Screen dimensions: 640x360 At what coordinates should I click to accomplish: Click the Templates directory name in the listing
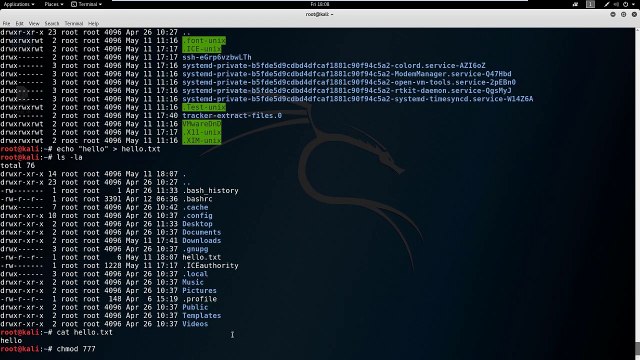(202, 316)
